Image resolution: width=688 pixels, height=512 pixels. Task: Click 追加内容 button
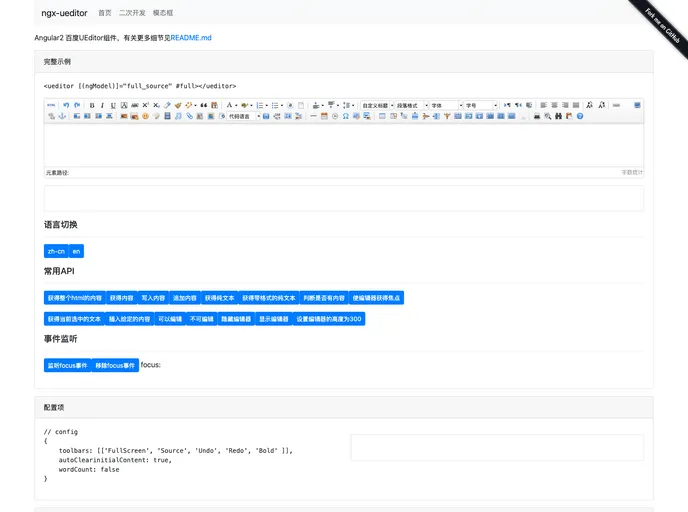pyautogui.click(x=185, y=298)
